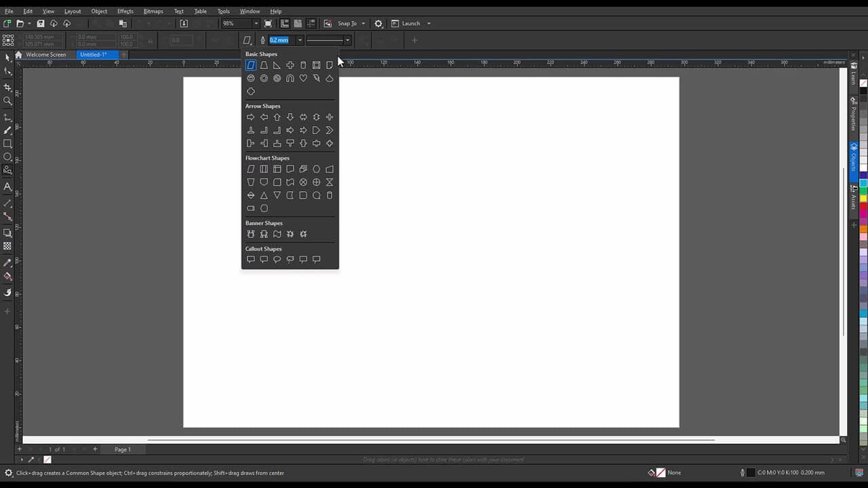Switch to the Welcome Screen tab
This screenshot has width=868, height=488.
point(45,55)
